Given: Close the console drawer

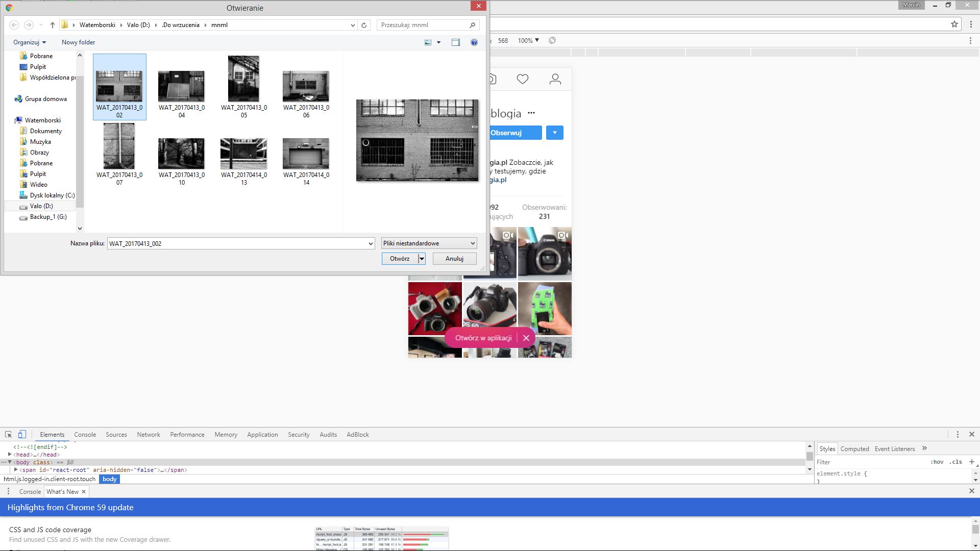Looking at the screenshot, I should coord(972,491).
